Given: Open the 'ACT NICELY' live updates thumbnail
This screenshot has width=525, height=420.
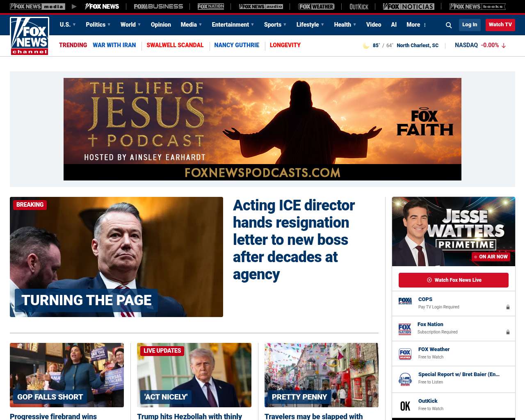Looking at the screenshot, I should coord(194,375).
